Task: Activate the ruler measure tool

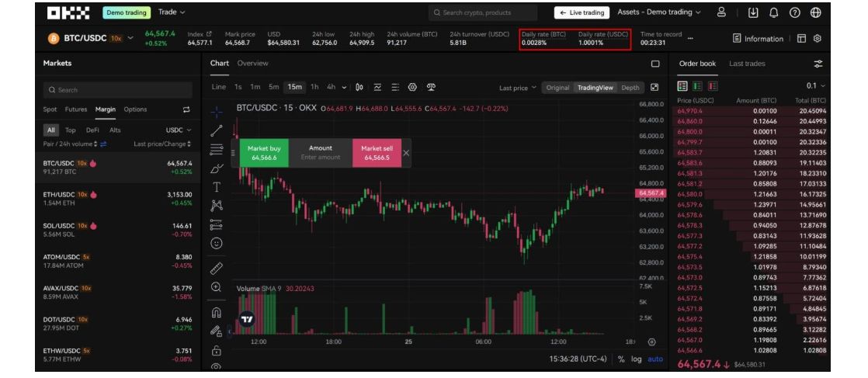Action: (x=217, y=269)
